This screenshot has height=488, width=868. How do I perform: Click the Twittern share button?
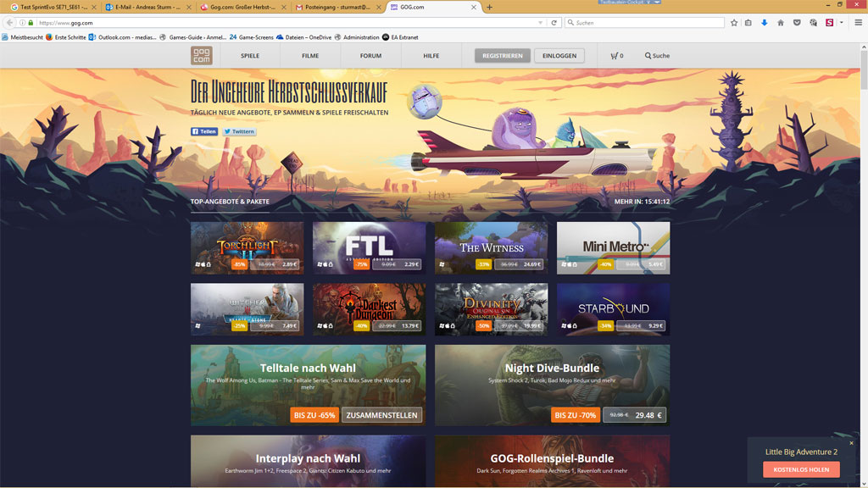click(x=239, y=131)
